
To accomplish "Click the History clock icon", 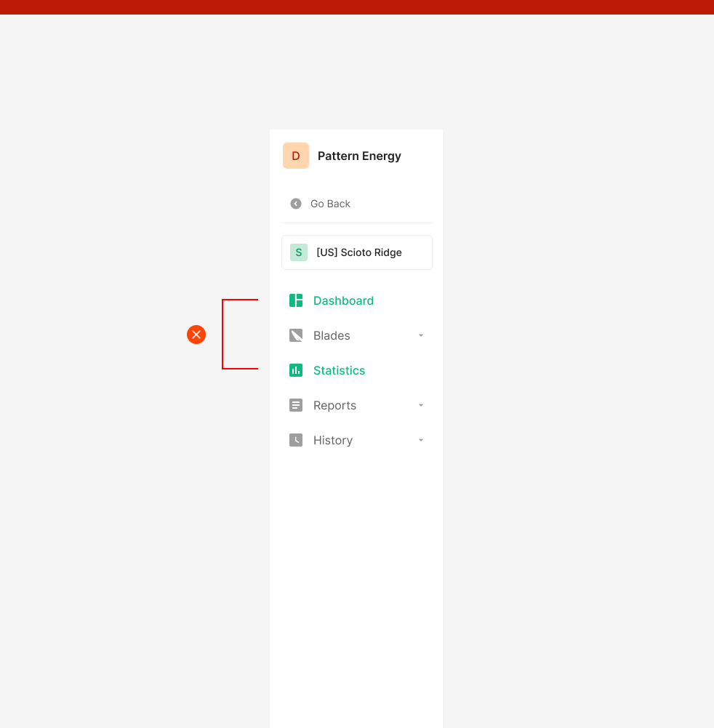I will [x=296, y=440].
